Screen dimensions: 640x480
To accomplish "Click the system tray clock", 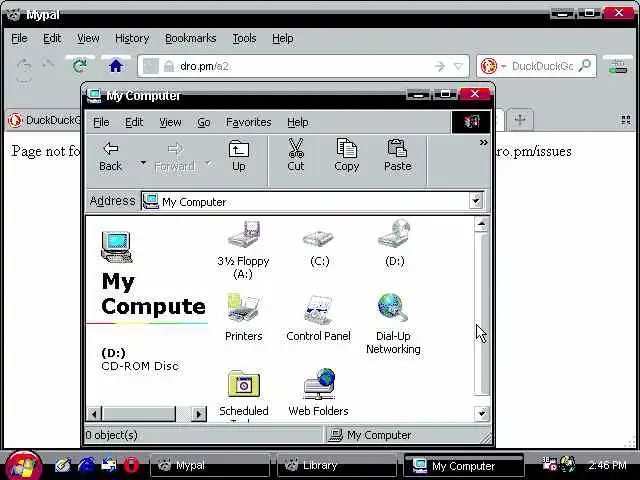I will [x=607, y=465].
